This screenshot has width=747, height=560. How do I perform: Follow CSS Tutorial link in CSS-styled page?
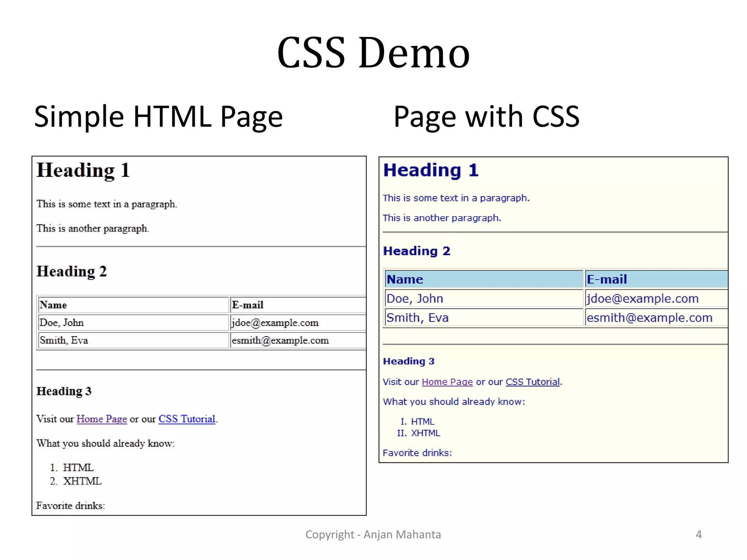click(x=533, y=382)
